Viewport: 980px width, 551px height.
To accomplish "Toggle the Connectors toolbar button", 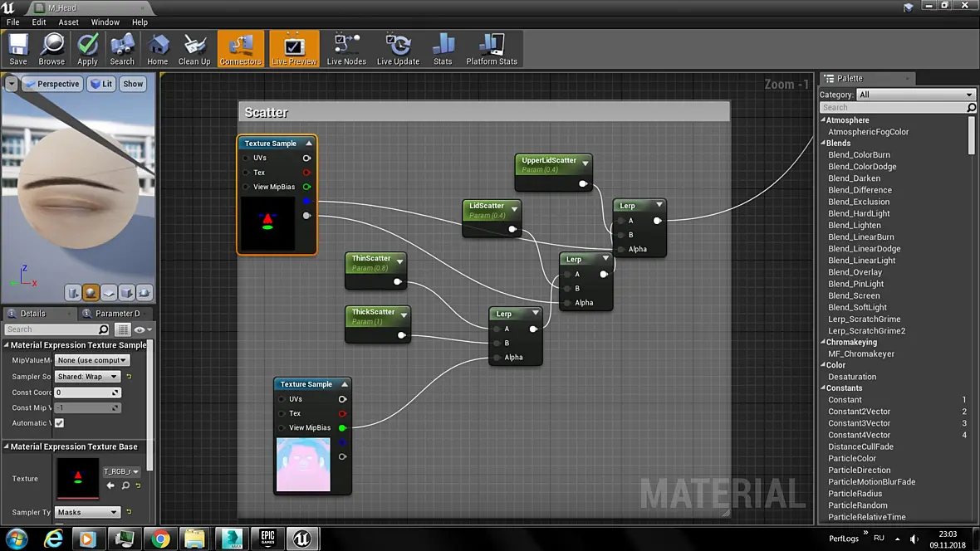I will point(241,49).
